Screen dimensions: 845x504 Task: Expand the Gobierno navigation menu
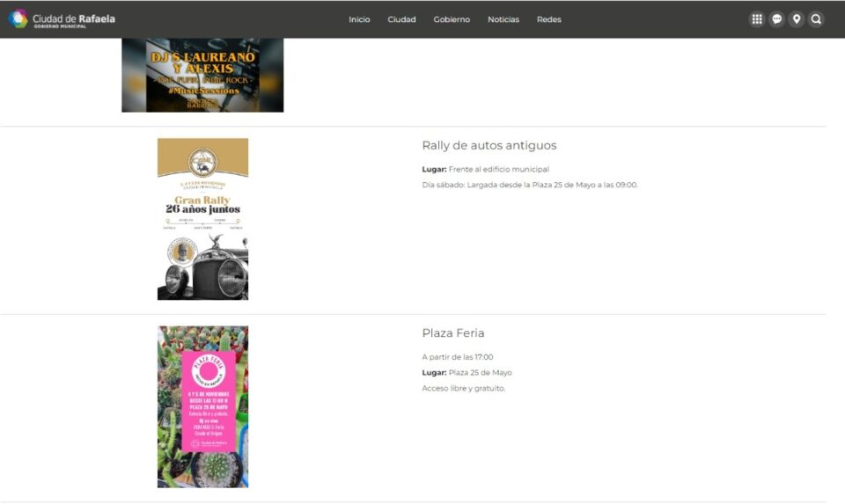[452, 19]
